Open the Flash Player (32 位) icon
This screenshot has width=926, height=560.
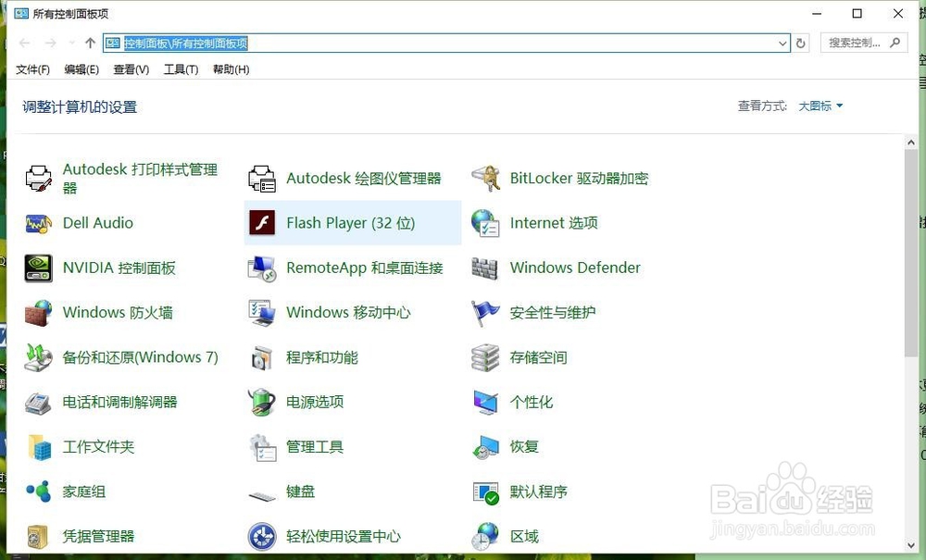(262, 223)
